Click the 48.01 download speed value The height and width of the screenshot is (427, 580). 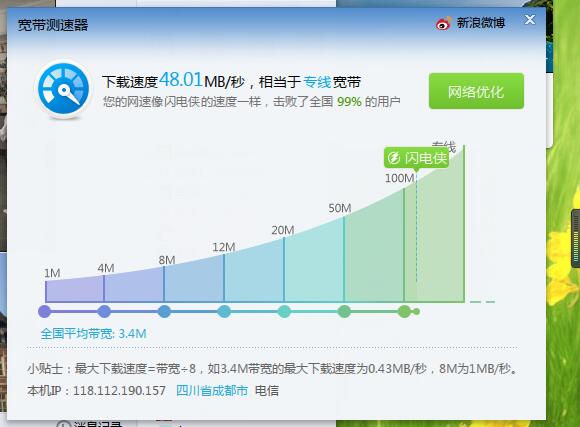point(181,80)
